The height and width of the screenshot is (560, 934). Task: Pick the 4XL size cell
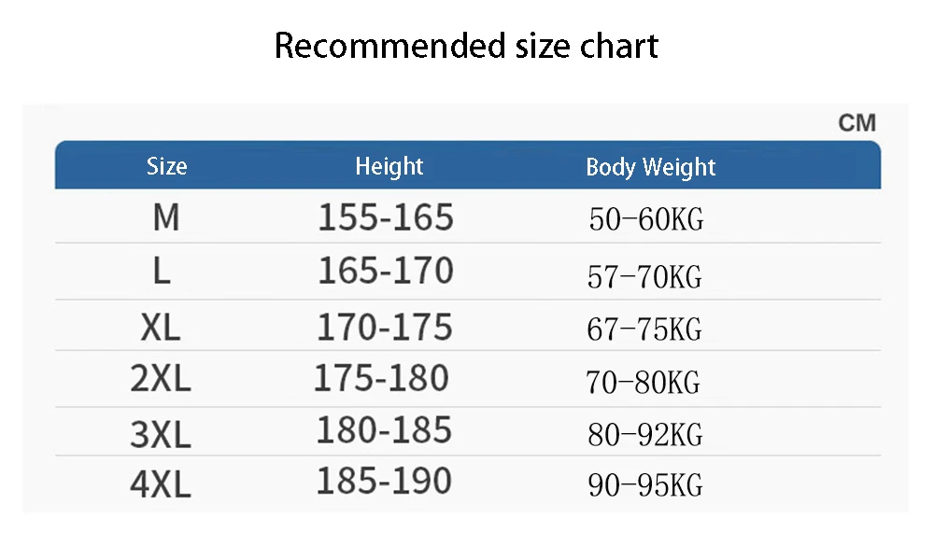(161, 485)
